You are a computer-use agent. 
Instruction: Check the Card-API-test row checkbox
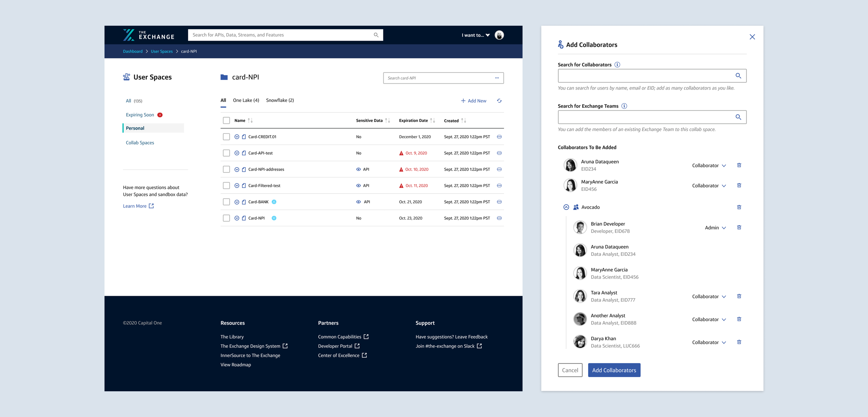click(226, 153)
